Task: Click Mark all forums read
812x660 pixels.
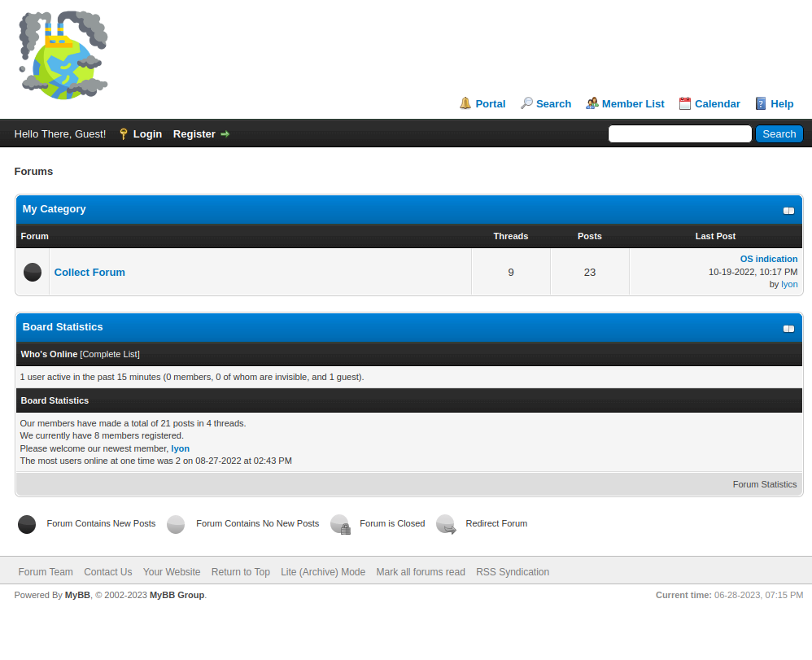Action: 420,572
